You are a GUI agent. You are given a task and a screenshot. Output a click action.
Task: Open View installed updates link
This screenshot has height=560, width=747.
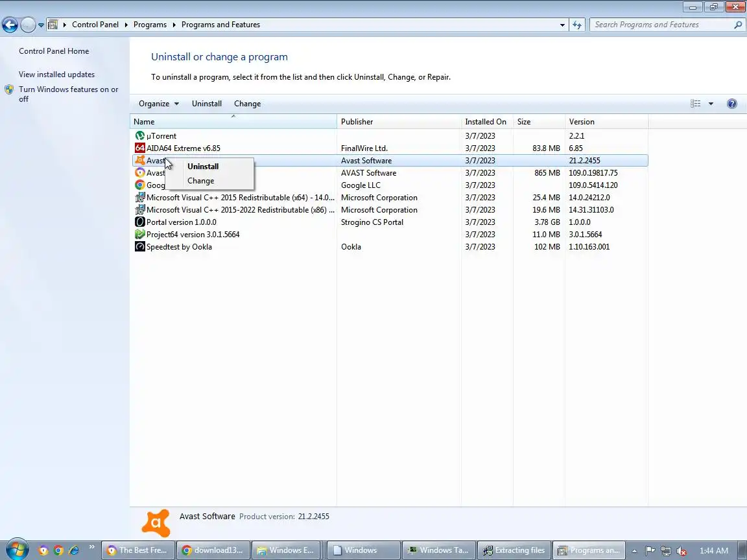56,75
